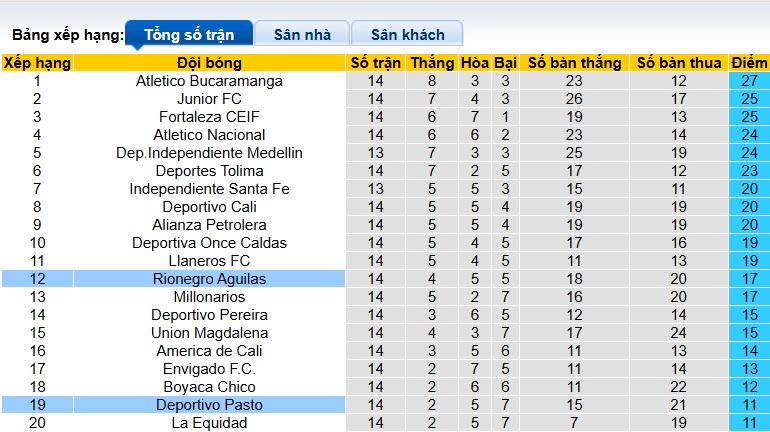The width and height of the screenshot is (770, 432).
Task: Open the Millonarios team link
Action: click(209, 297)
